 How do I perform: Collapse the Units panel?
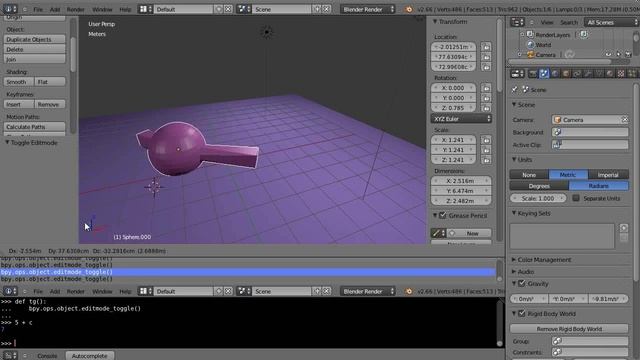(x=514, y=160)
